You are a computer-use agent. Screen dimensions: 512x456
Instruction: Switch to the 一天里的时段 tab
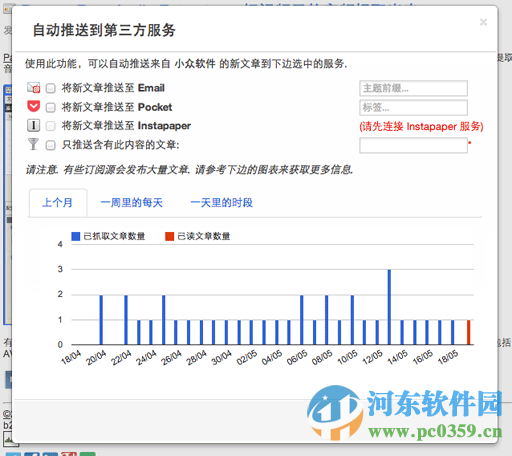coord(222,202)
